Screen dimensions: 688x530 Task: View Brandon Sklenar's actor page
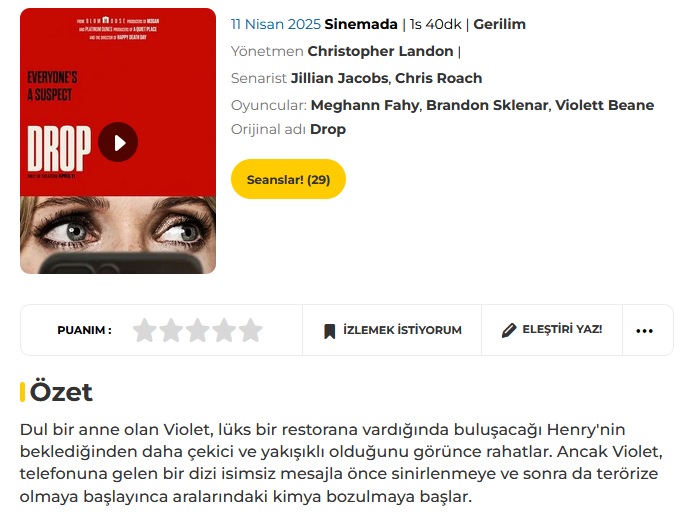coord(487,105)
